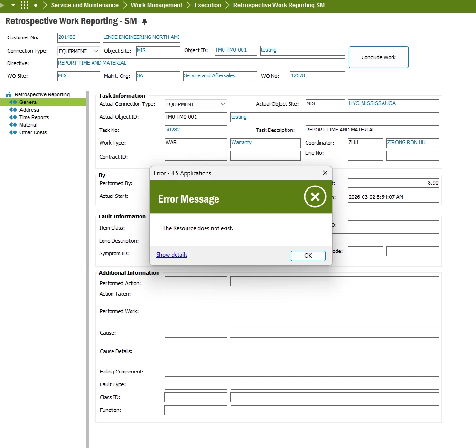Click into the Performed Work text box
Viewport: 476px width, 448px height.
[301, 313]
